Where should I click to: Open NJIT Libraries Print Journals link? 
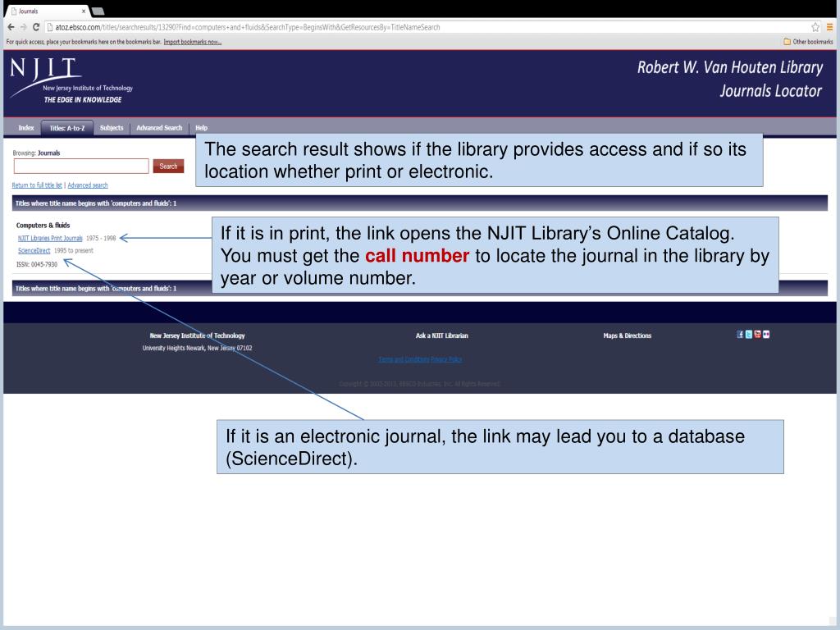(x=50, y=239)
